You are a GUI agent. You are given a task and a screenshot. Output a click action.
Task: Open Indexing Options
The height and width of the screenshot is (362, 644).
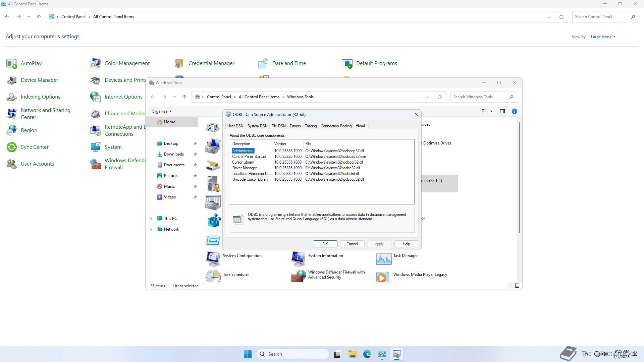point(34,97)
